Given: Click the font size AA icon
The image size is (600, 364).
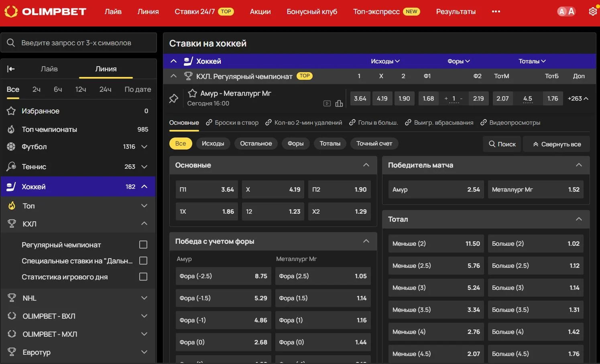Looking at the screenshot, I should [x=566, y=12].
